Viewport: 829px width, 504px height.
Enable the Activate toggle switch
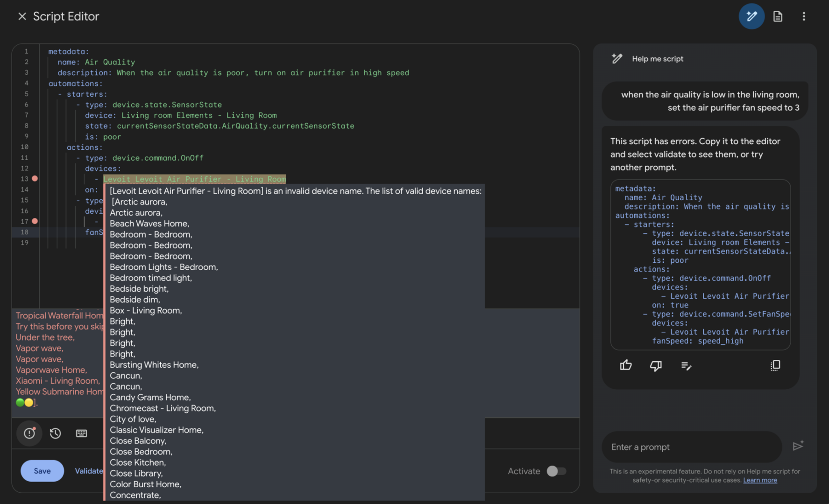pos(556,471)
